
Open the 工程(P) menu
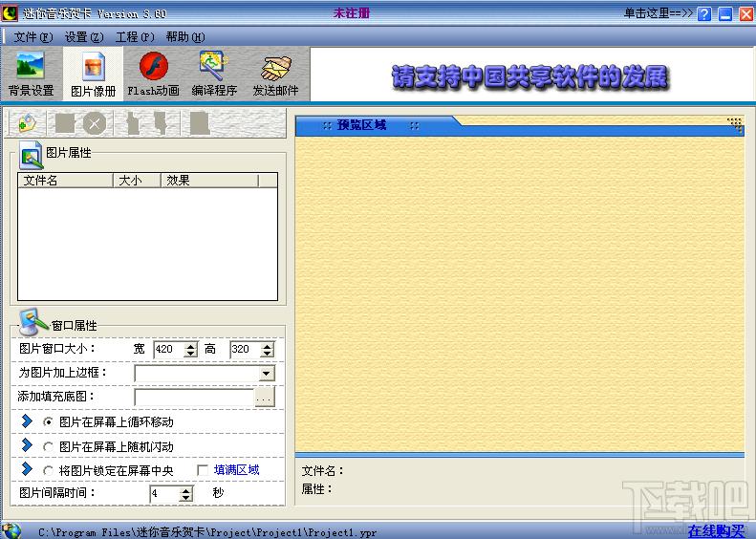[x=135, y=36]
